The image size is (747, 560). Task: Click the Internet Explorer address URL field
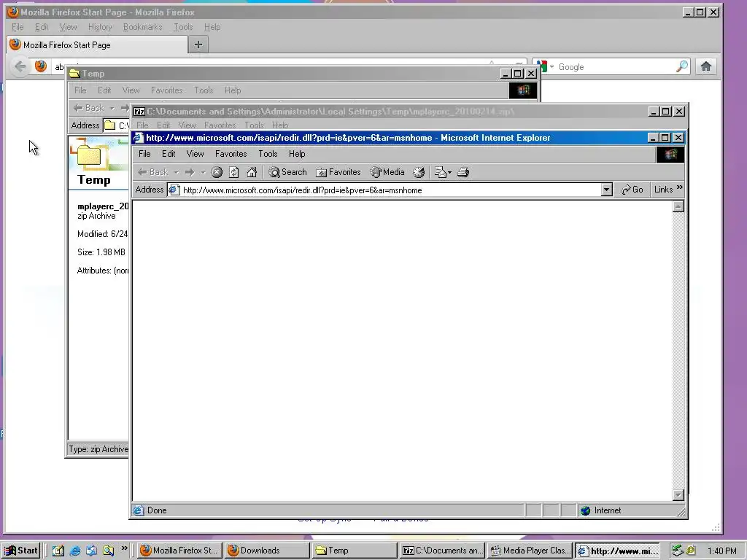click(391, 190)
